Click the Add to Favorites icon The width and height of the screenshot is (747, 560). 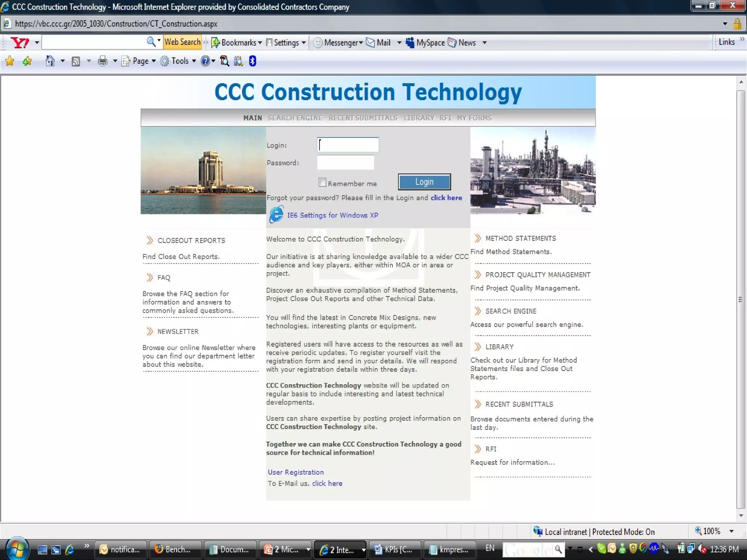coord(27,61)
